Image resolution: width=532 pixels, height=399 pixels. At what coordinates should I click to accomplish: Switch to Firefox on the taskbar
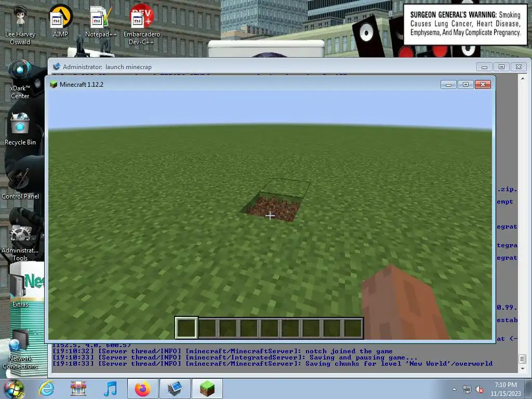pyautogui.click(x=142, y=389)
